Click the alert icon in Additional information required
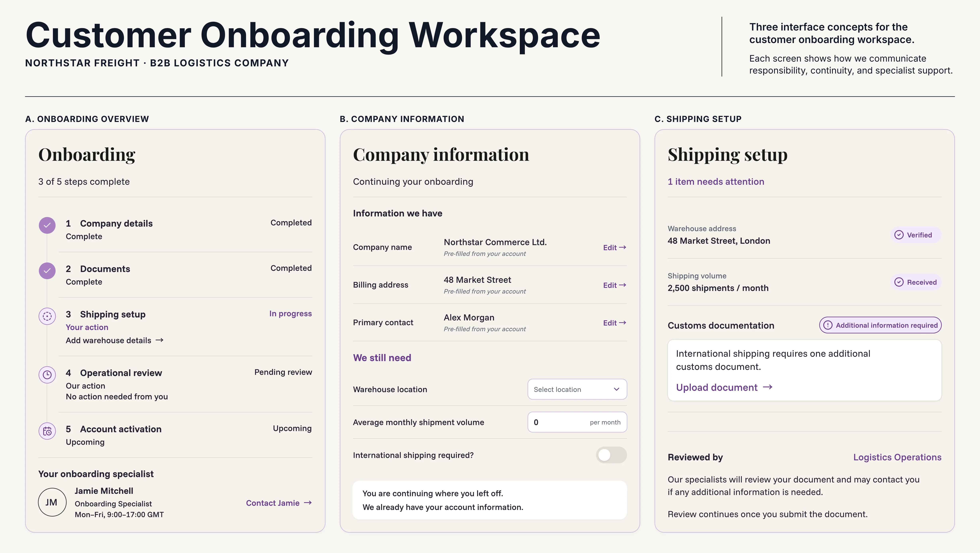The height and width of the screenshot is (553, 980). coord(828,325)
